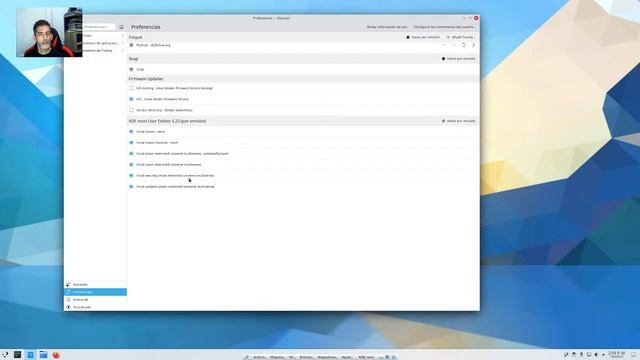This screenshot has height=360, width=640.
Task: Open the Ayuda menu in the bottom bar
Action: [347, 357]
